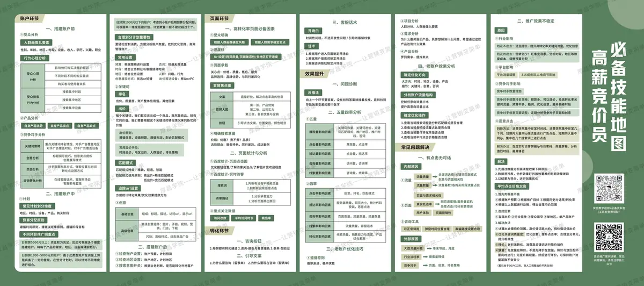Click the 原因 label
Viewport: 644px width, 286px height.
pyautogui.click(x=501, y=31)
